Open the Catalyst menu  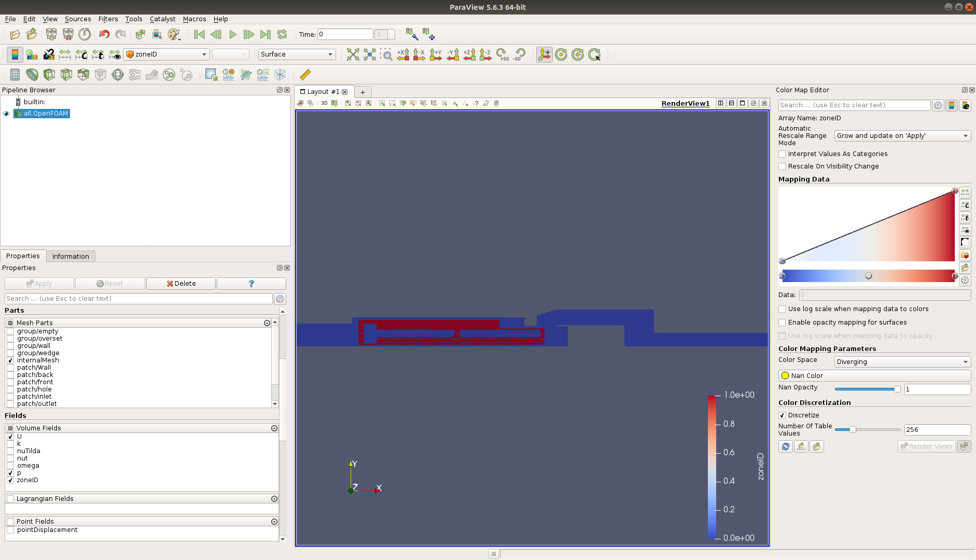click(x=162, y=19)
